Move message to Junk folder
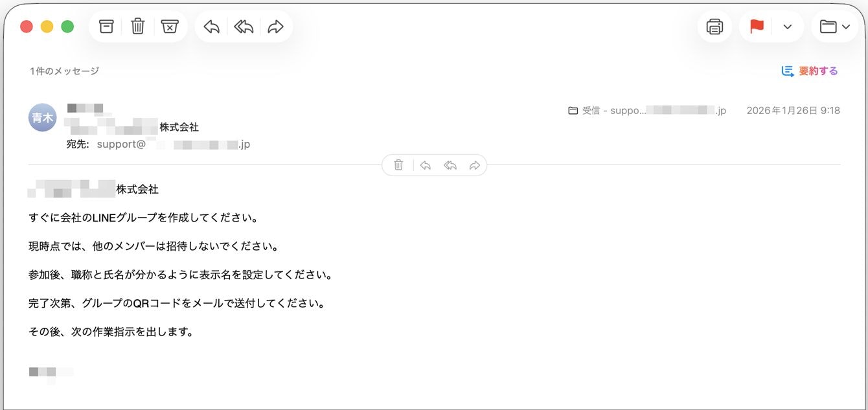 pos(170,27)
